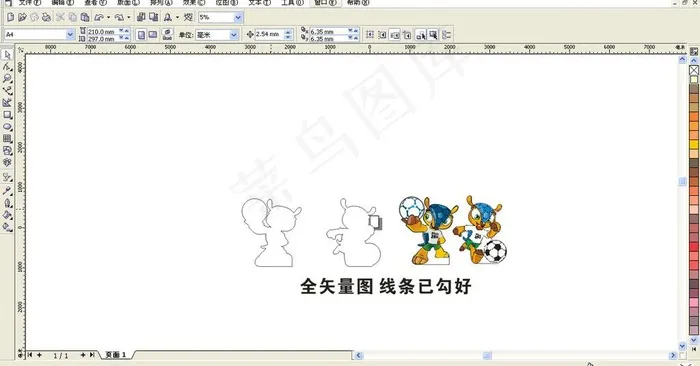The image size is (700, 366).
Task: Expand the Undo history dropdown arrow
Action: tap(108, 17)
